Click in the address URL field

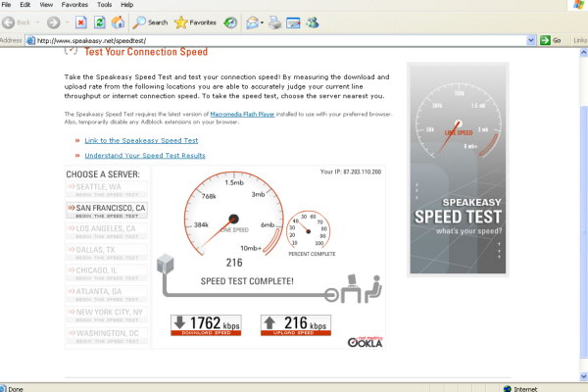(x=280, y=40)
